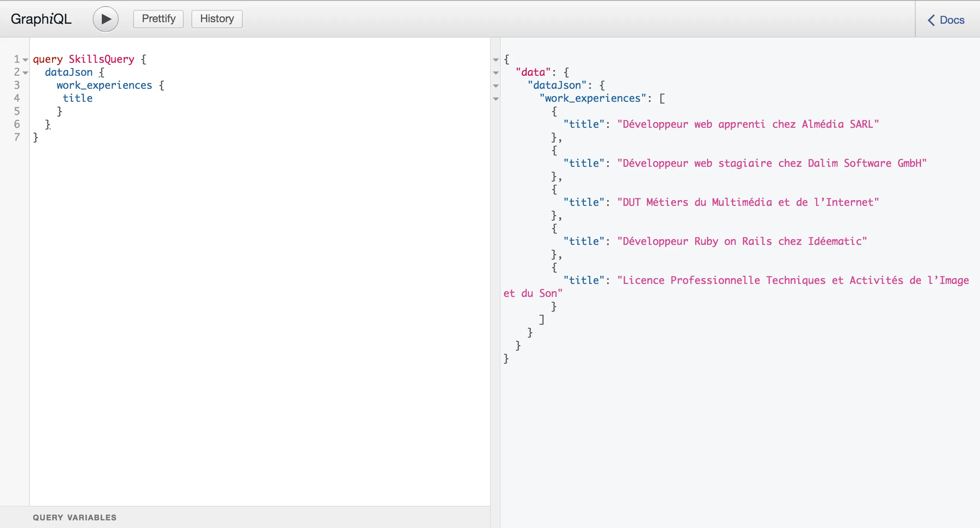Fold the "work_experiences" array in the results

click(x=496, y=99)
